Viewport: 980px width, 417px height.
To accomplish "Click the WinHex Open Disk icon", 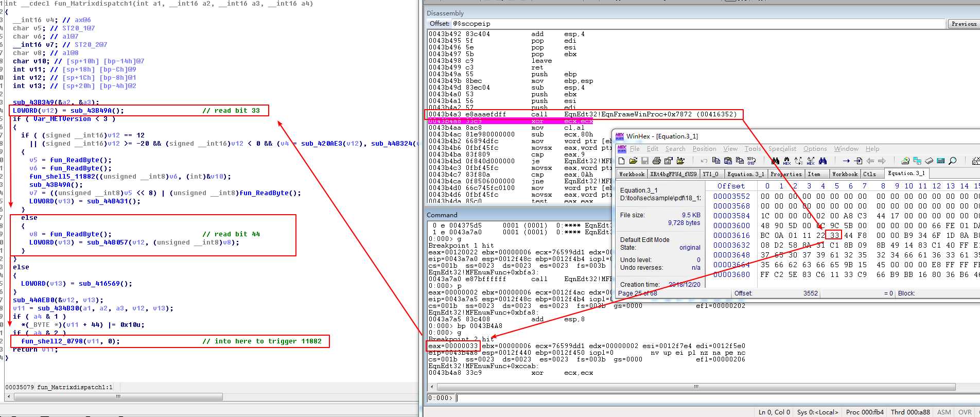I will click(905, 161).
